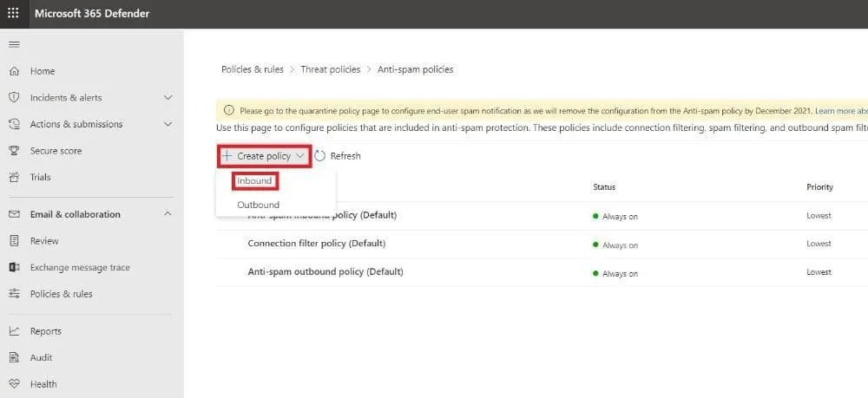Viewport: 868px width, 398px height.
Task: Select Inbound from the Create policy menu
Action: 255,181
